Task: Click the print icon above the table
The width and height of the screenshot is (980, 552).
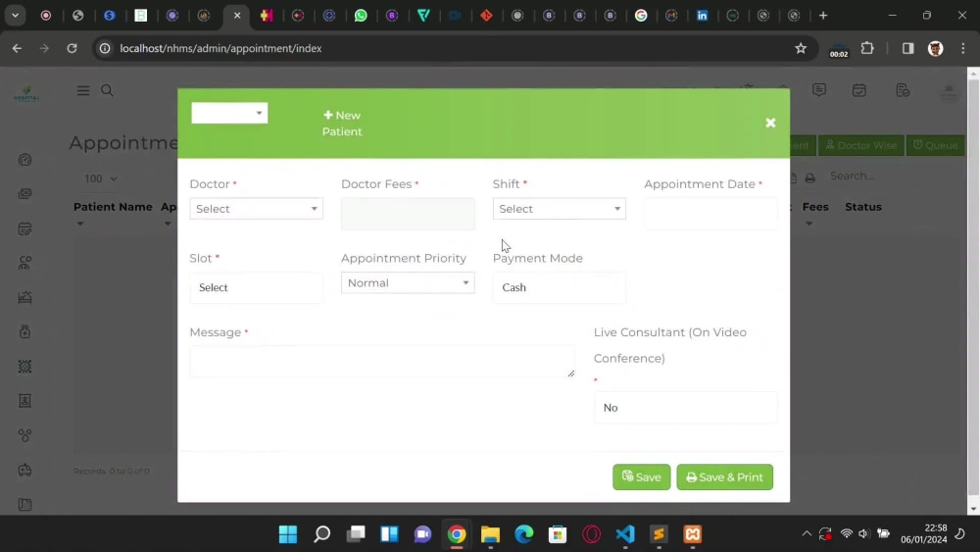Action: (x=810, y=178)
